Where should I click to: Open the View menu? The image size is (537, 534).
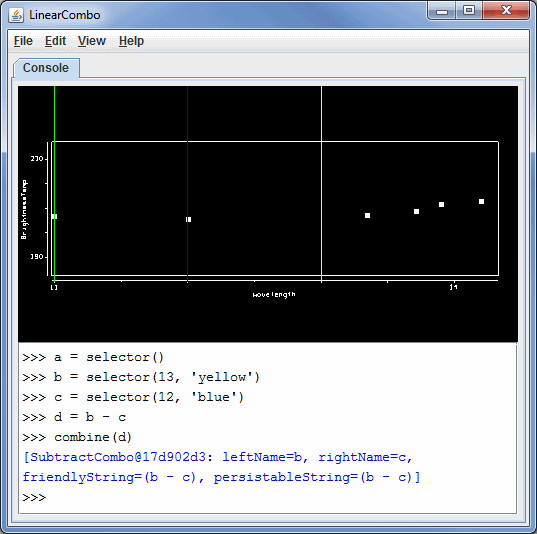92,41
